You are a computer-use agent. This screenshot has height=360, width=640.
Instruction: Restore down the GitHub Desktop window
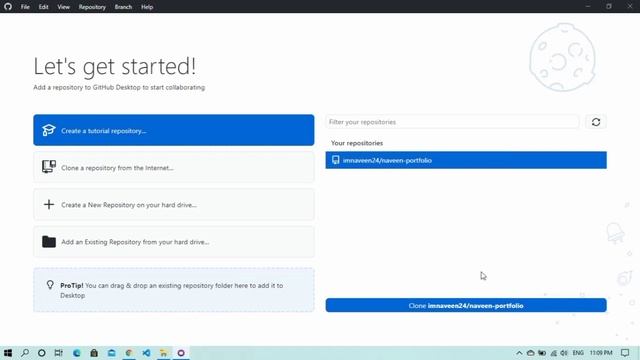pyautogui.click(x=609, y=7)
